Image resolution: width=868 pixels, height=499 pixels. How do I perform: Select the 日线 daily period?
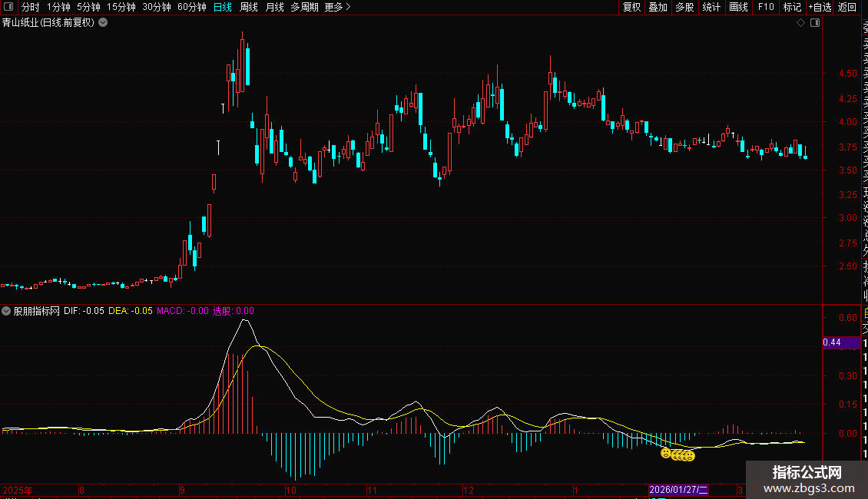point(223,8)
